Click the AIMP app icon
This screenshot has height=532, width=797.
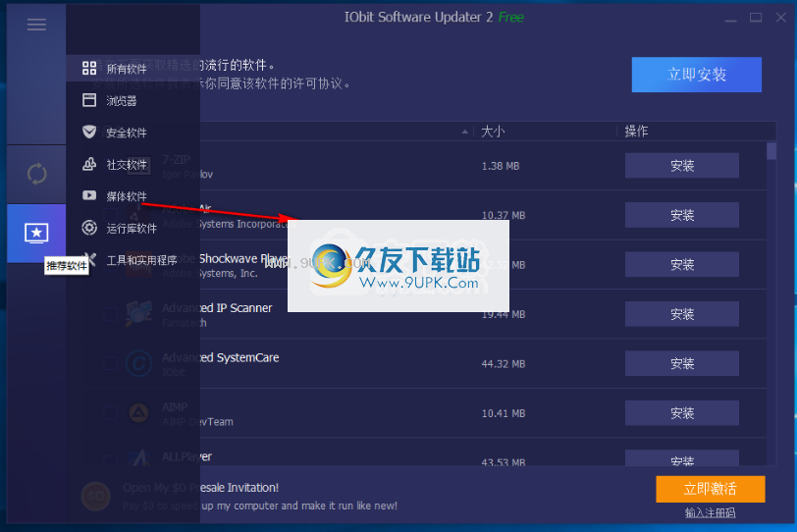click(138, 413)
